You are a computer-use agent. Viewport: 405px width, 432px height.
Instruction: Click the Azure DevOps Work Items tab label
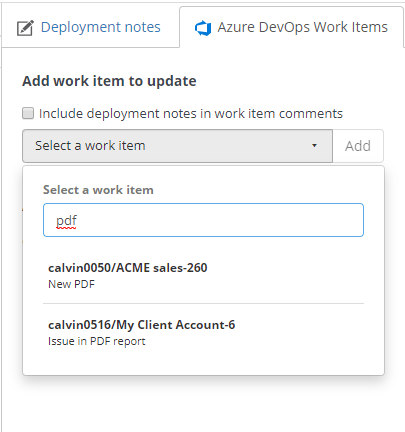303,27
